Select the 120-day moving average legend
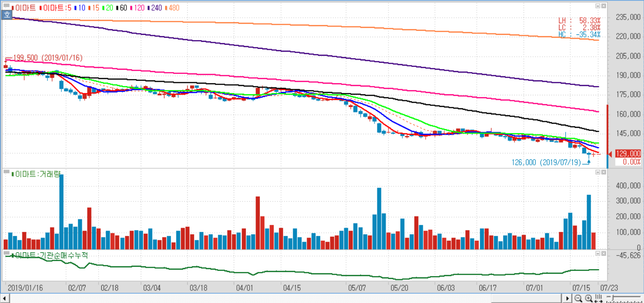This screenshot has width=644, height=303. click(x=137, y=8)
